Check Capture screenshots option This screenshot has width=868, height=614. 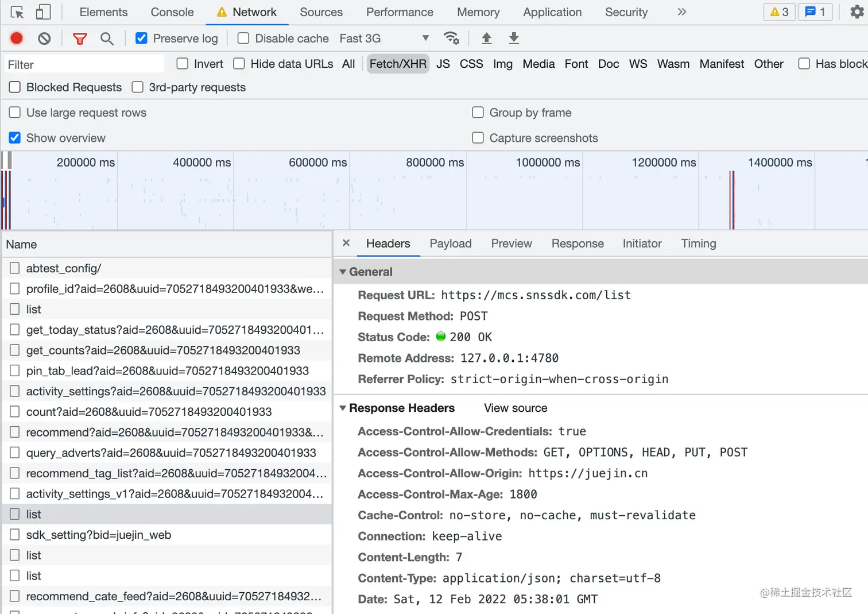[478, 138]
